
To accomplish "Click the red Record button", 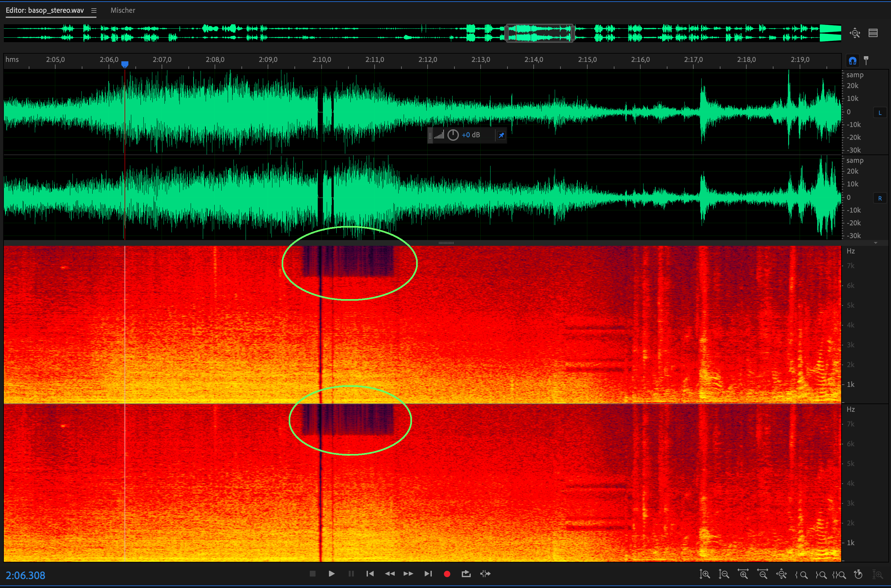I will click(x=447, y=574).
